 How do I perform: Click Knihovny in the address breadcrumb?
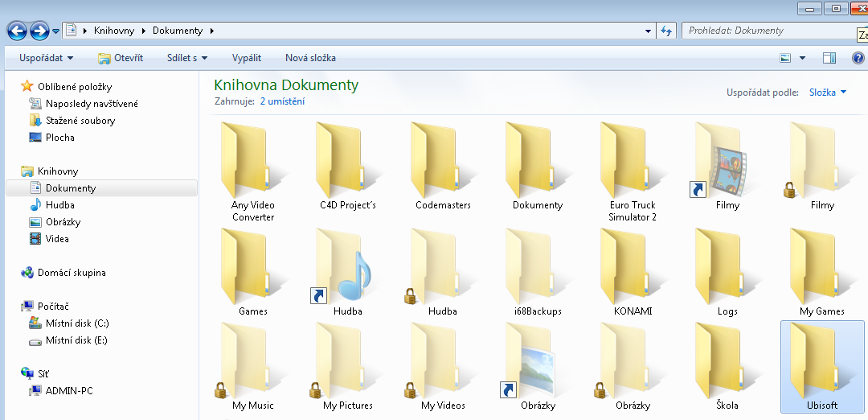(x=114, y=31)
